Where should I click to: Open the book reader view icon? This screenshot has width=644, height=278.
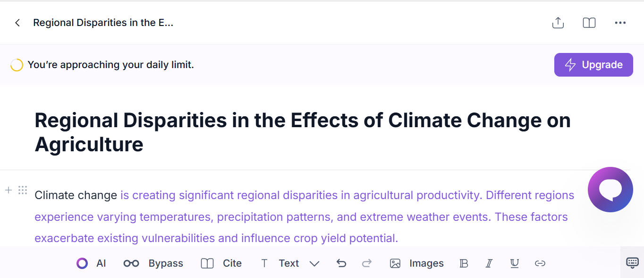589,23
